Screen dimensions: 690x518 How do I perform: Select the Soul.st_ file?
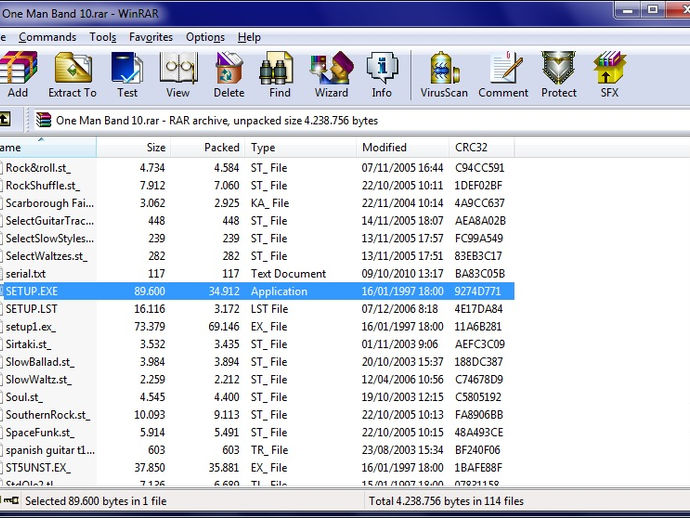(24, 397)
